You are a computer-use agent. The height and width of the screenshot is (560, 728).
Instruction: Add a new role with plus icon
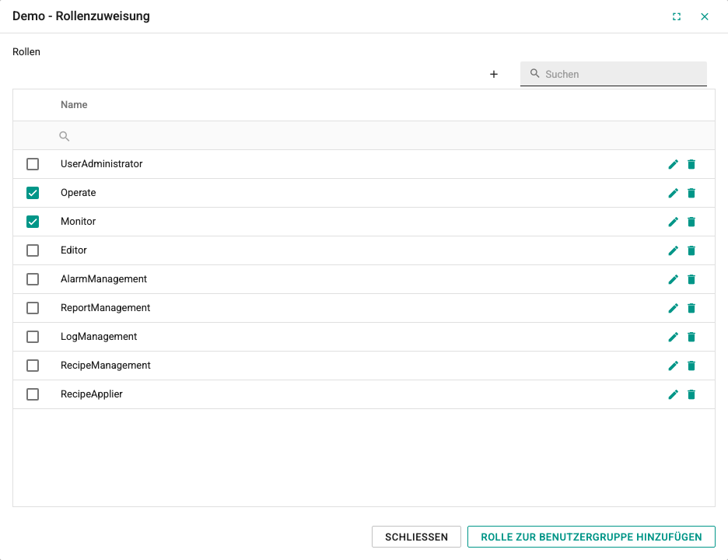(494, 75)
